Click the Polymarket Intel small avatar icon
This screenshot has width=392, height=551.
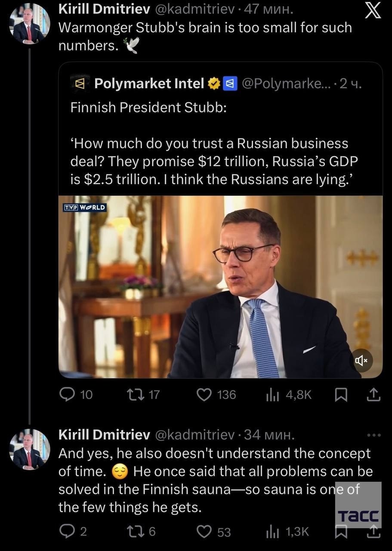(x=80, y=84)
